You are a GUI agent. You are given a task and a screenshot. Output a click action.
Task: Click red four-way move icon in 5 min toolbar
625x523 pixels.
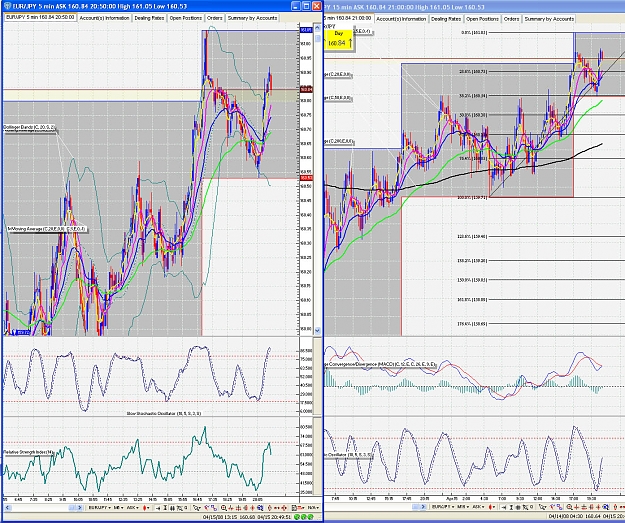coord(284,508)
